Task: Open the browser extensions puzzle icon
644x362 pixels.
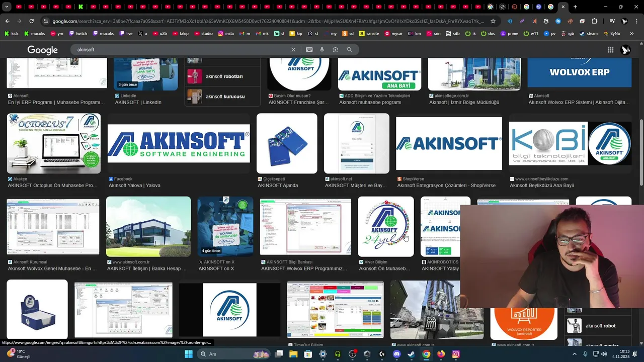Action: (x=594, y=21)
